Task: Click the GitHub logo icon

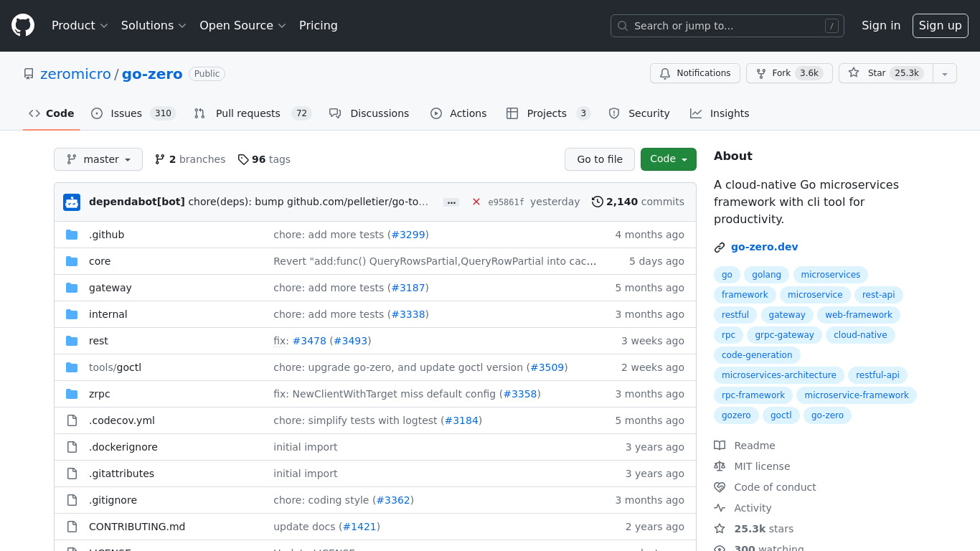Action: click(23, 26)
